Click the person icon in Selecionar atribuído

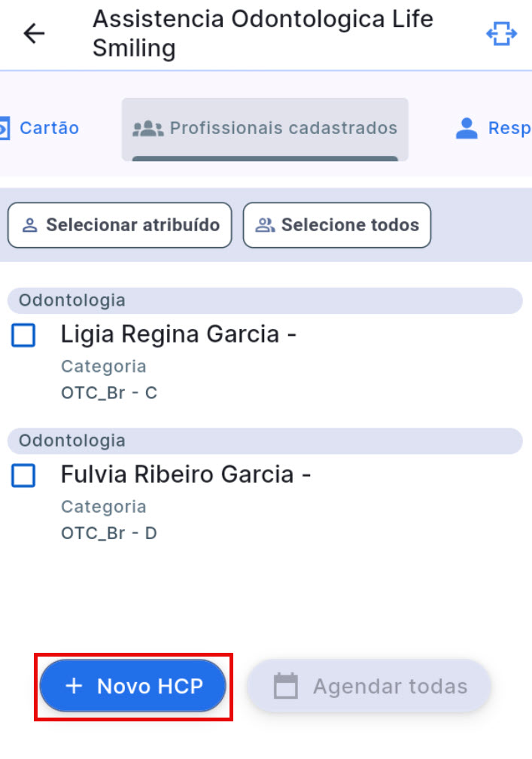point(30,225)
